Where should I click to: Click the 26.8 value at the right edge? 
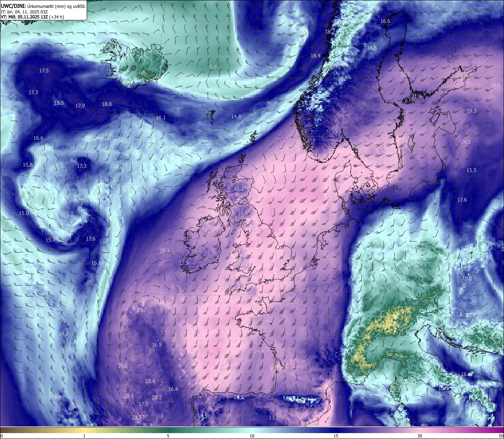pyautogui.click(x=495, y=85)
